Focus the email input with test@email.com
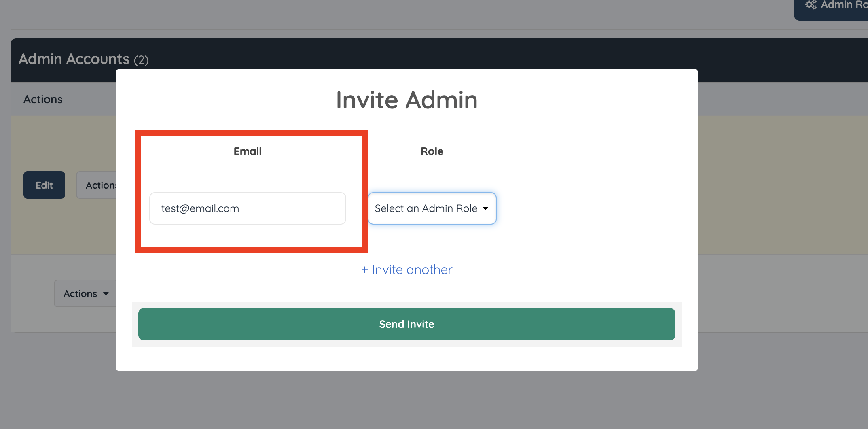This screenshot has width=868, height=429. tap(248, 208)
